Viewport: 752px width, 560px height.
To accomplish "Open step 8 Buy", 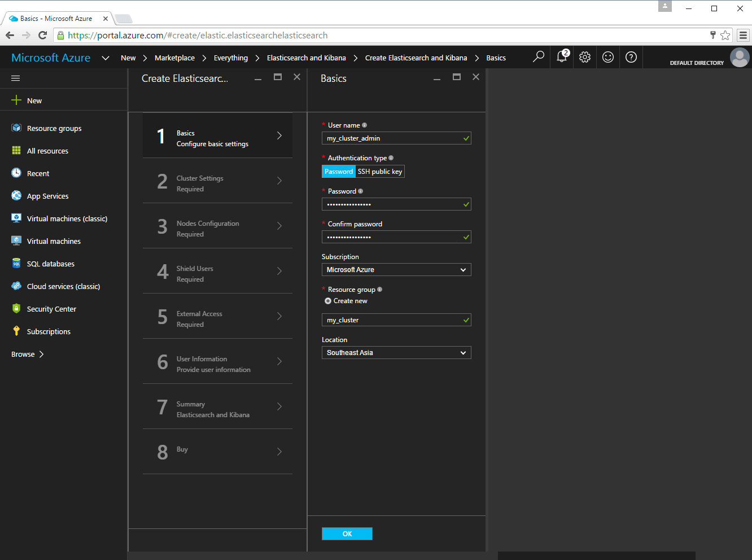I will pyautogui.click(x=217, y=452).
